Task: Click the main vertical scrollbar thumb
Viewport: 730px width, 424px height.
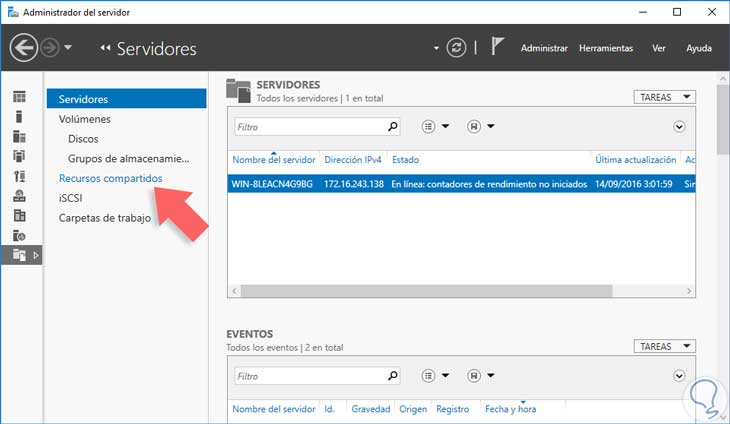Action: [x=723, y=119]
